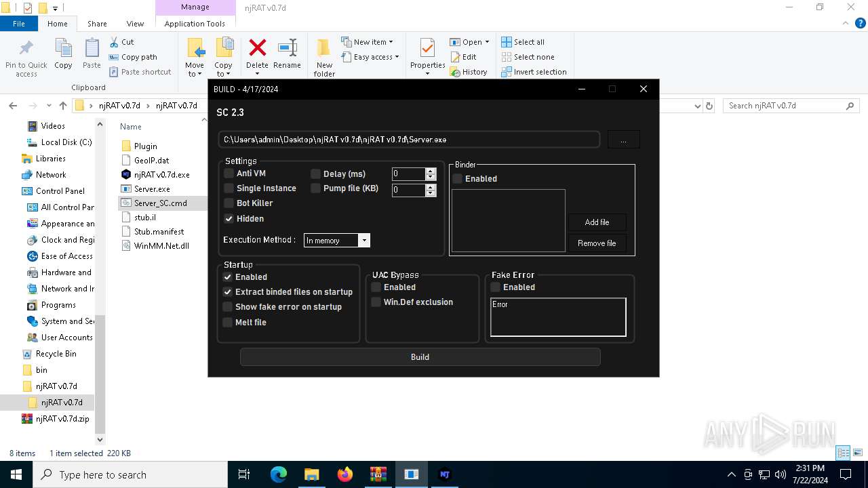Viewport: 868px width, 488px height.
Task: Click the Refresh icon beside address bar
Action: (x=709, y=106)
